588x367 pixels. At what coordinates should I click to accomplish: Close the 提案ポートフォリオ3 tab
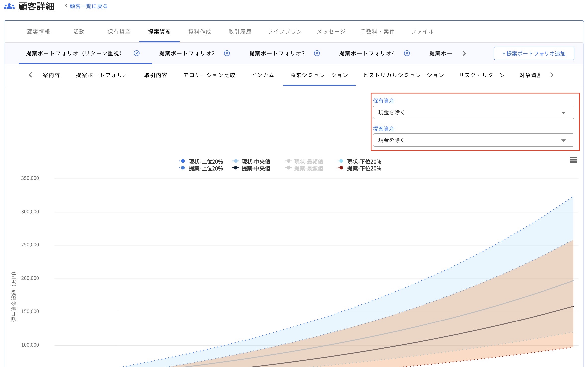click(317, 53)
